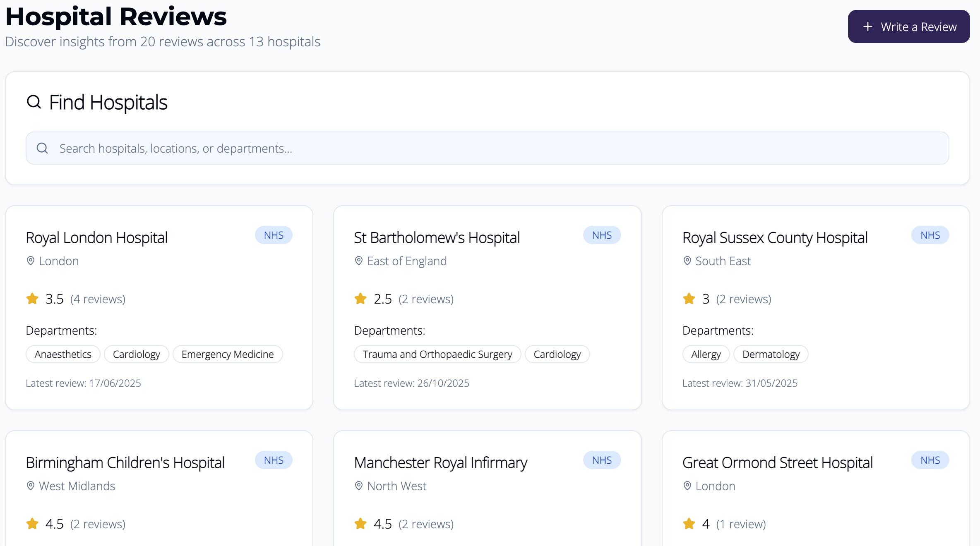Select the Cardiology department chip on Royal London card

click(x=137, y=354)
